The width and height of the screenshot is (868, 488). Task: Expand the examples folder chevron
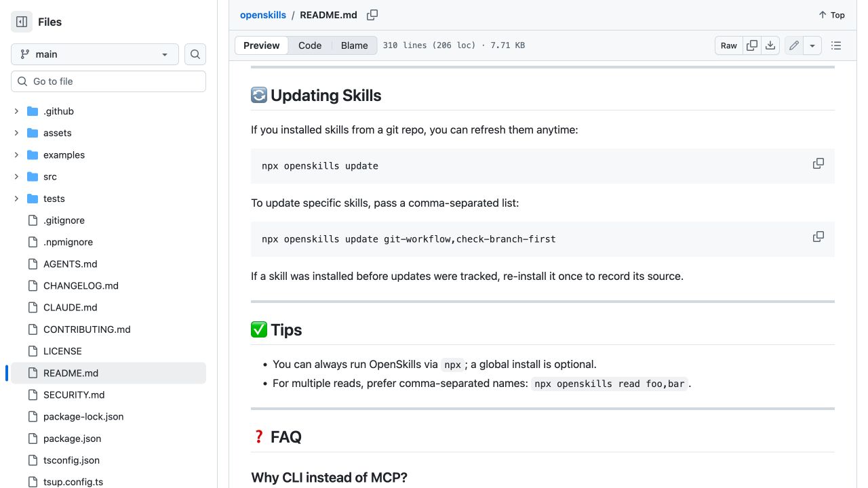[16, 155]
